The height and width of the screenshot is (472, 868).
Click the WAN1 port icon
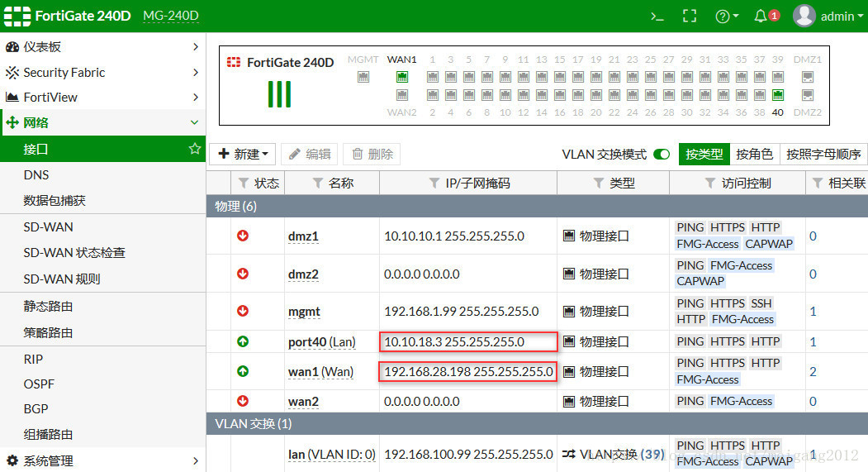tap(402, 77)
